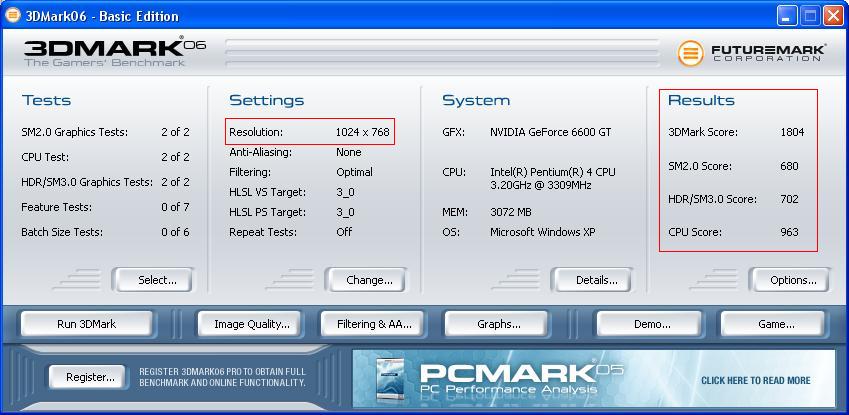Click the Register button

tap(89, 377)
